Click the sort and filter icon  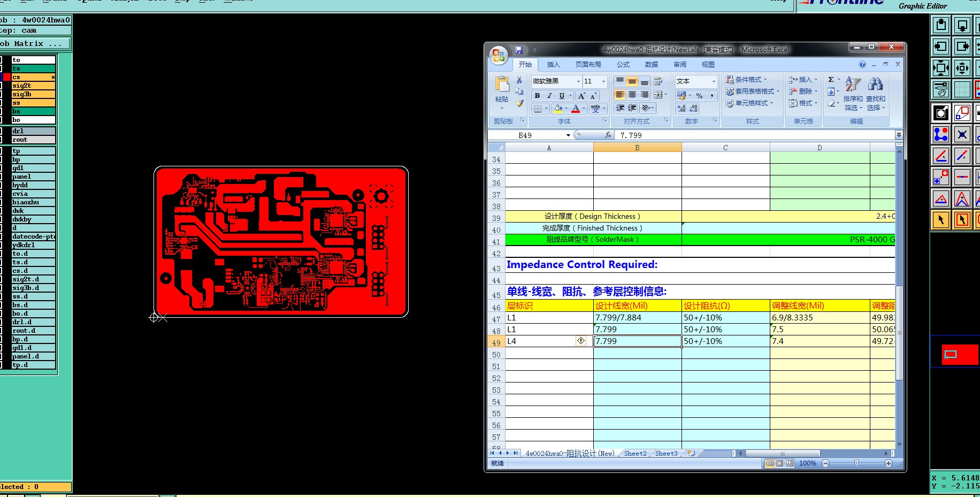pyautogui.click(x=853, y=84)
